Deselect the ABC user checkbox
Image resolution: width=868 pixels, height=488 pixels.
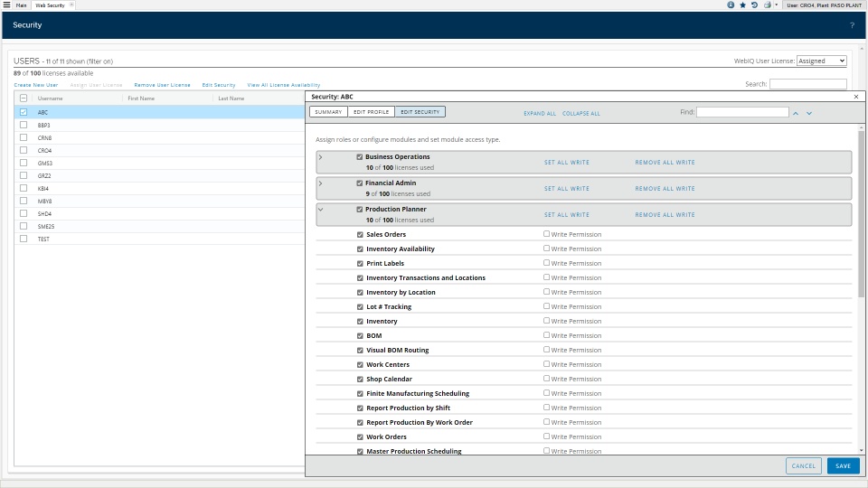[x=24, y=112]
